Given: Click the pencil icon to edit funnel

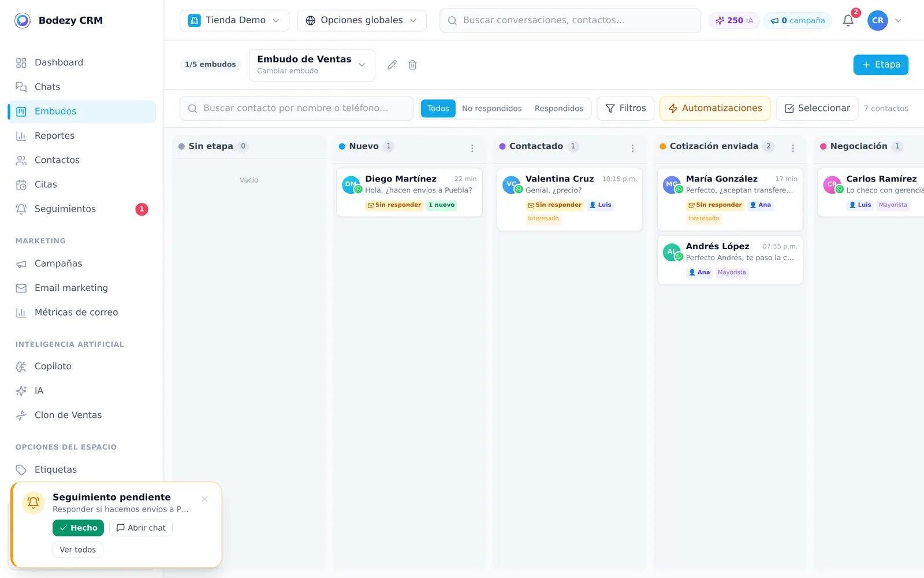Looking at the screenshot, I should (x=392, y=65).
